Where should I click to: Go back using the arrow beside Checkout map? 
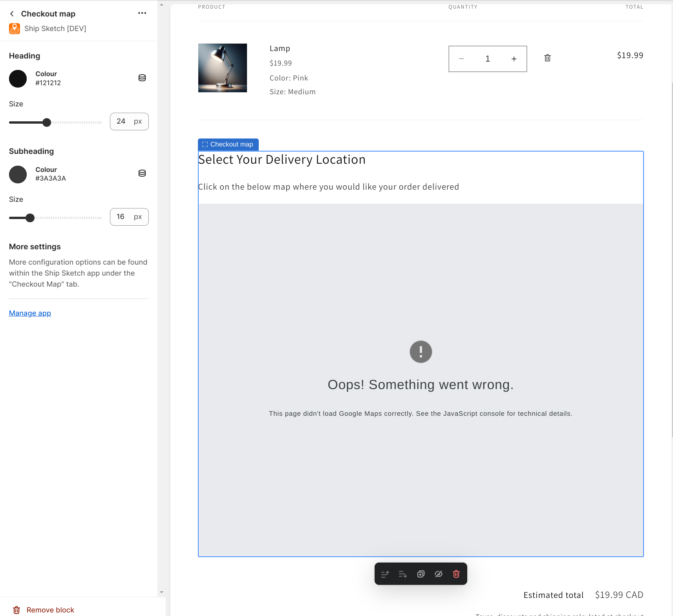pyautogui.click(x=12, y=14)
